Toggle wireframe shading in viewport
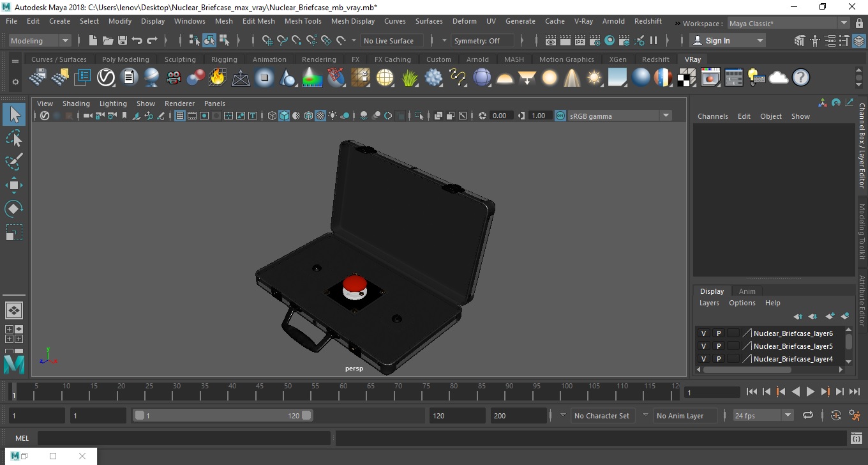Image resolution: width=868 pixels, height=465 pixels. point(272,116)
